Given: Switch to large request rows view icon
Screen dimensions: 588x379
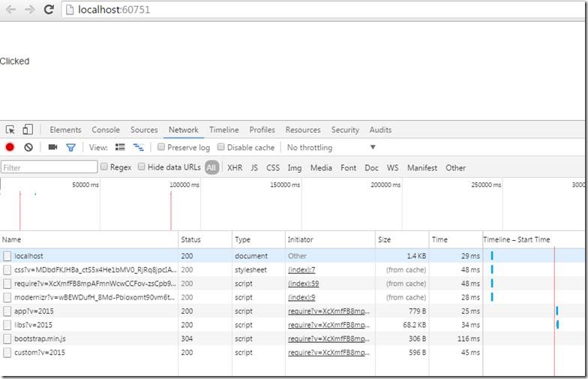Looking at the screenshot, I should [x=120, y=147].
